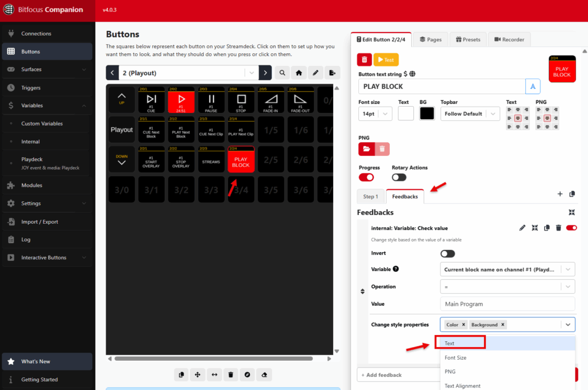Click the duplicate feedback icon
The width and height of the screenshot is (588, 390).
(546, 228)
